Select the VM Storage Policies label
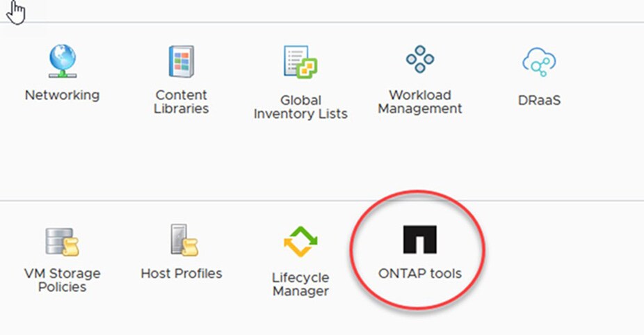Screen dimensions: 644x335 tap(62, 280)
